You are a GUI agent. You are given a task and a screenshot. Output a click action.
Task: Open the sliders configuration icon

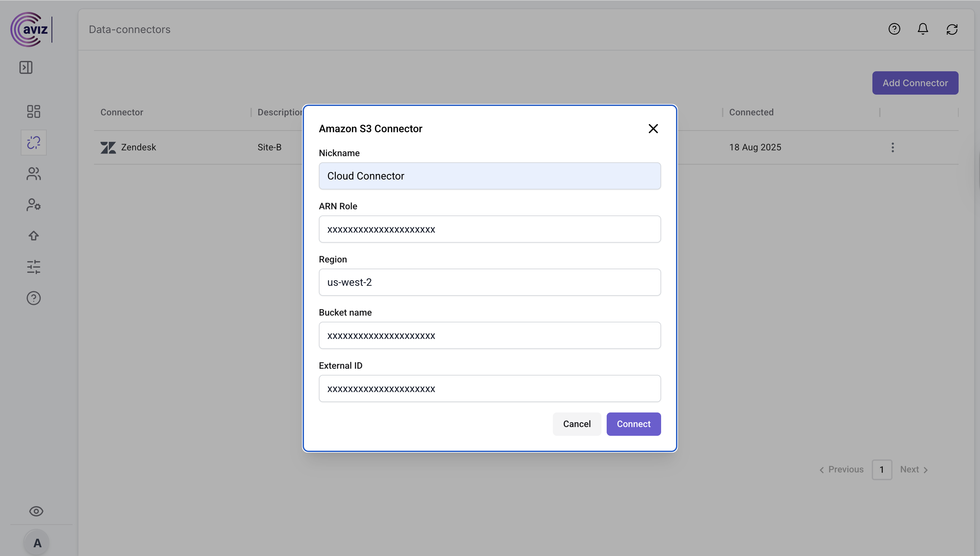pos(34,267)
